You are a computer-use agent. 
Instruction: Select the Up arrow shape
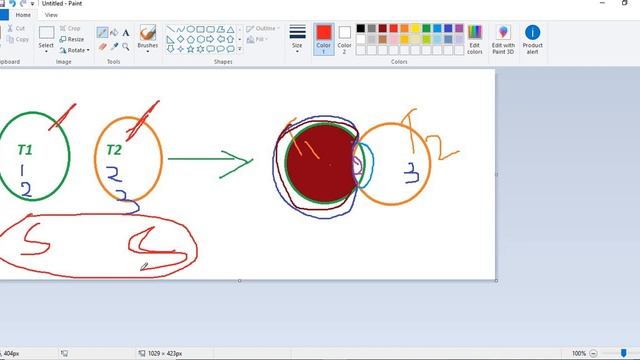pyautogui.click(x=230, y=39)
